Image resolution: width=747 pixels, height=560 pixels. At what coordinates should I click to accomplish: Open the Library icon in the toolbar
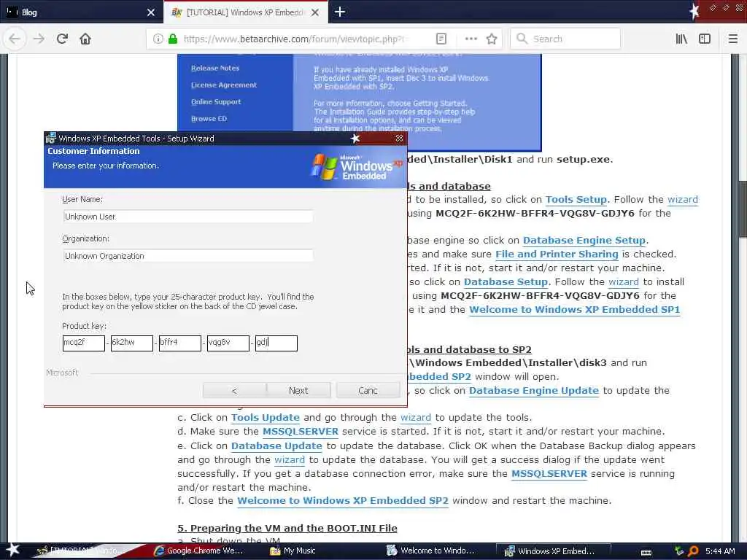(x=681, y=39)
